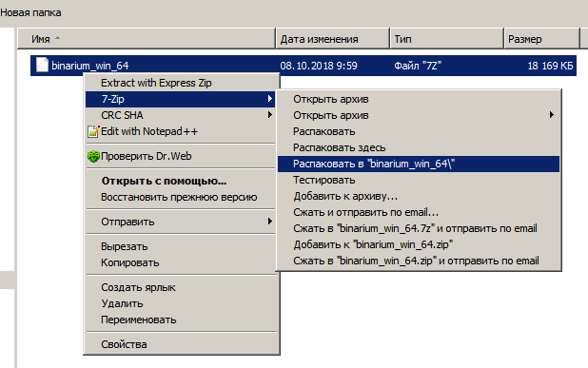The height and width of the screenshot is (368, 588).
Task: Sort by Дата изменения column header
Action: point(333,39)
